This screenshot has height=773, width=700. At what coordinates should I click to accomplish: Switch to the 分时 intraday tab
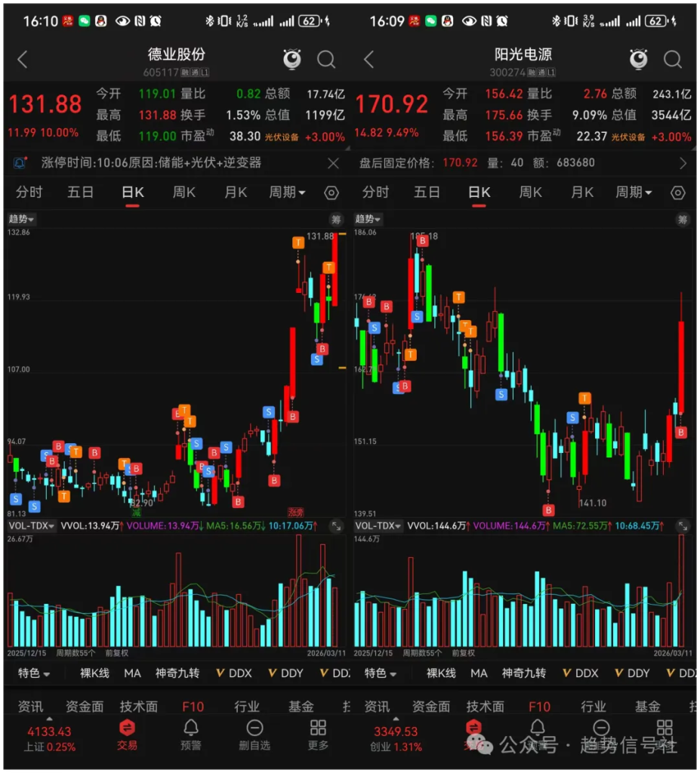tap(29, 192)
